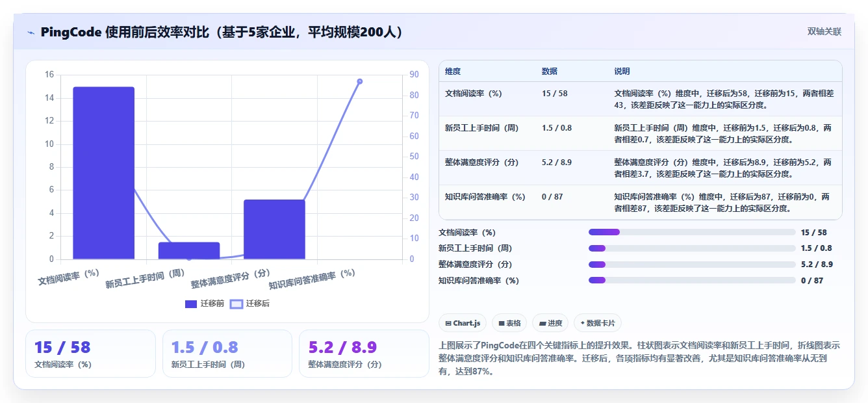Click the 15 / 58 value beside the progress bar
The width and height of the screenshot is (868, 403).
pos(814,232)
